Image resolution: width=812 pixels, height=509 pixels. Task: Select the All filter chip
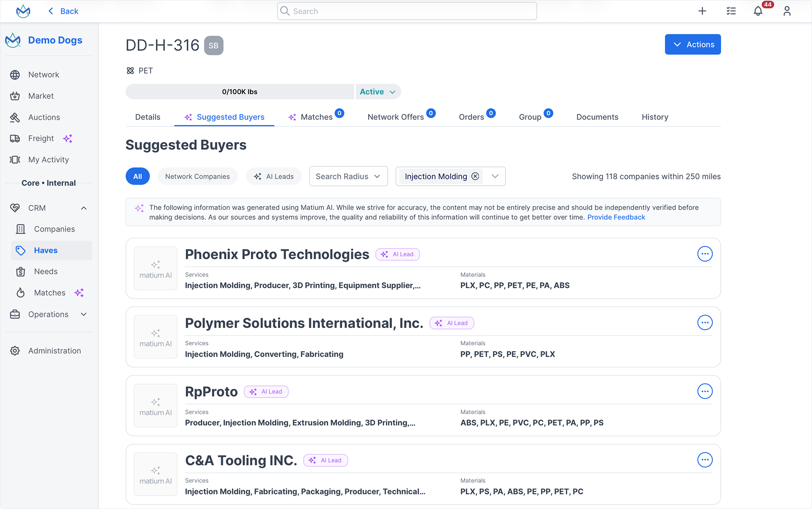tap(137, 176)
